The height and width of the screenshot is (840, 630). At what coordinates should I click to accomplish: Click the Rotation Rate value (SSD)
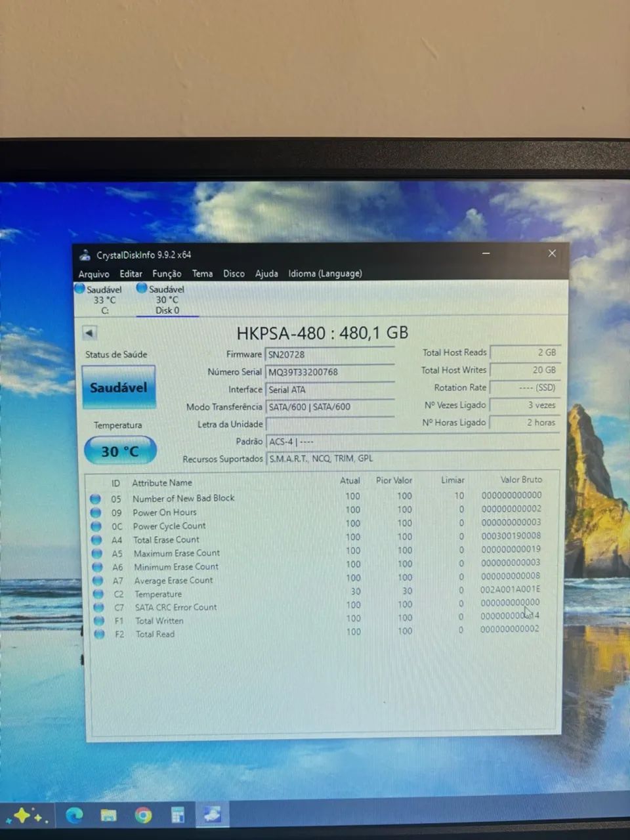(x=524, y=388)
